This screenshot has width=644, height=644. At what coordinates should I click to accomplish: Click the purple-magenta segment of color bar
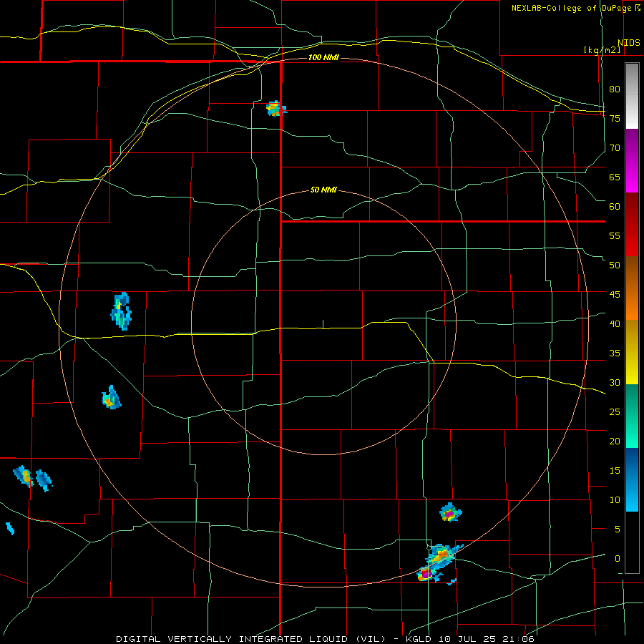click(632, 160)
